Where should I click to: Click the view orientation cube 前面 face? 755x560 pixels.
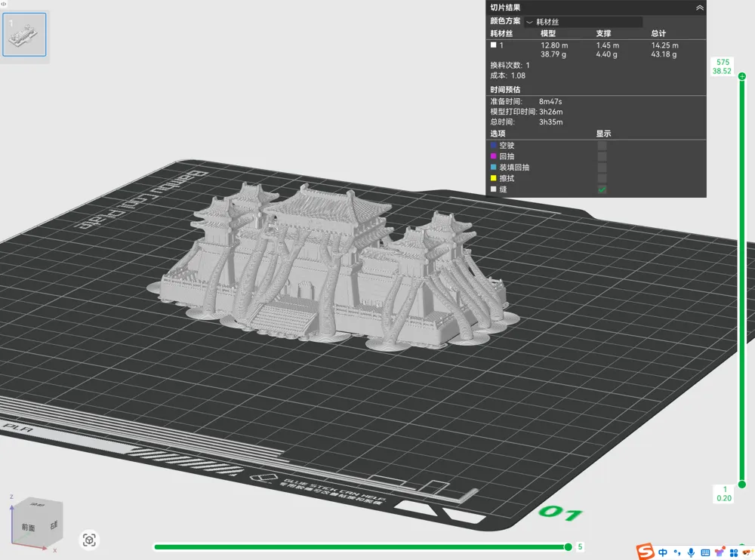[x=29, y=528]
